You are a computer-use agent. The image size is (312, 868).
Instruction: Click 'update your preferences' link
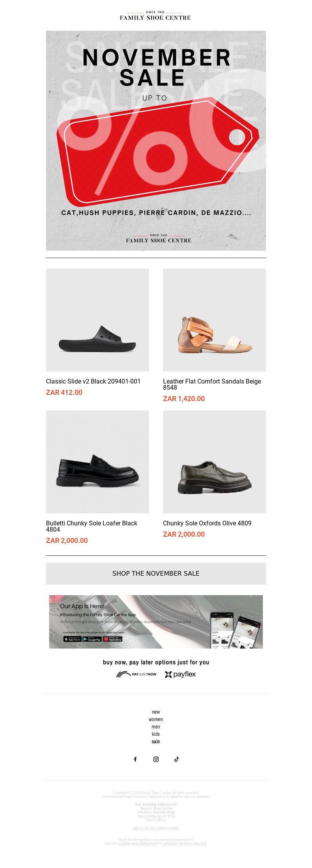[138, 843]
